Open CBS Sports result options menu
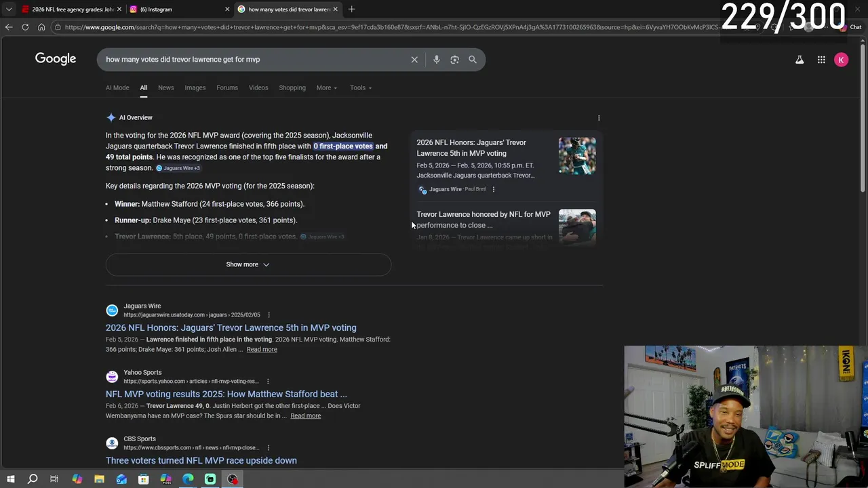Screen dimensions: 868x488 pyautogui.click(x=268, y=447)
